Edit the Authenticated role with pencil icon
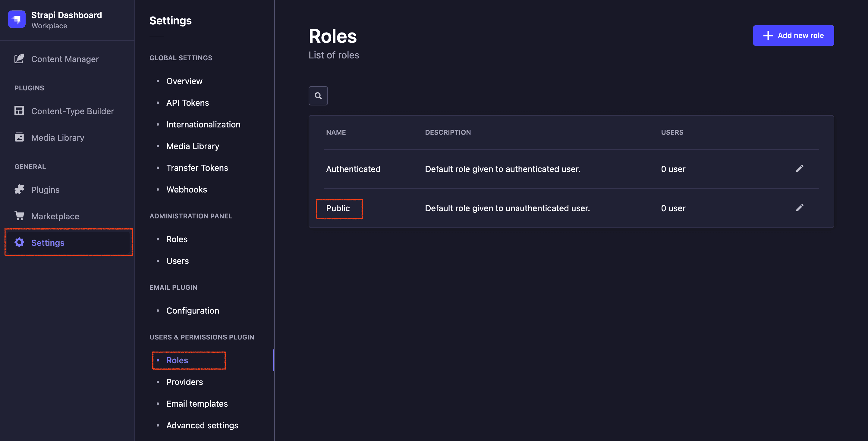Image resolution: width=868 pixels, height=441 pixels. pyautogui.click(x=800, y=168)
